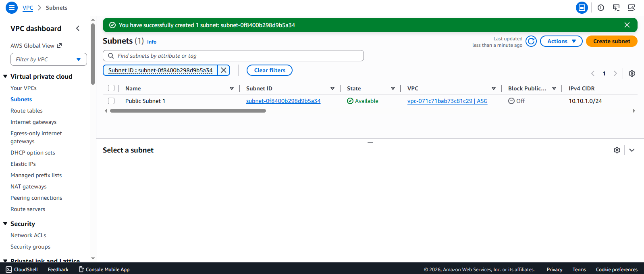Go to Your VPCs
Screen dimensions: 644x274
(x=23, y=88)
